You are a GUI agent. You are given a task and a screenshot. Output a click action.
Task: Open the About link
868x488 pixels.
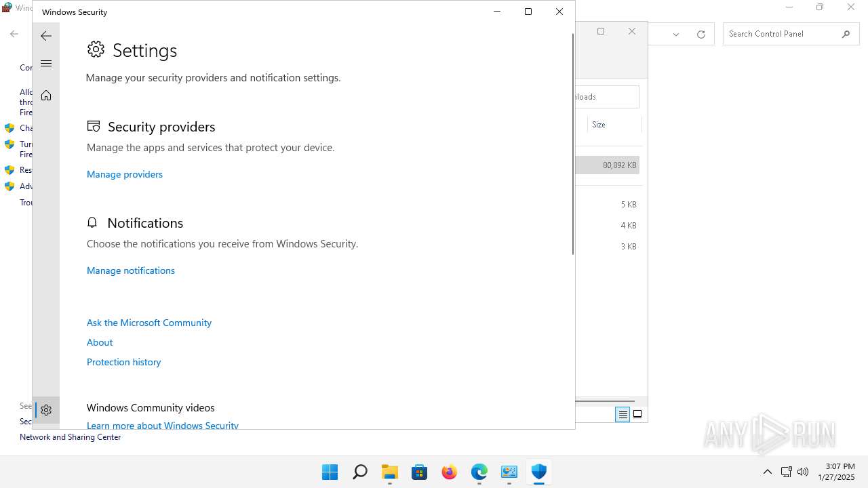(x=100, y=342)
